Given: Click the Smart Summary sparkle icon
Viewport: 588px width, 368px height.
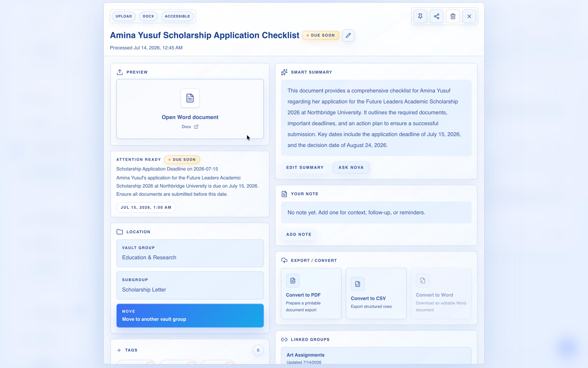Looking at the screenshot, I should [x=284, y=72].
